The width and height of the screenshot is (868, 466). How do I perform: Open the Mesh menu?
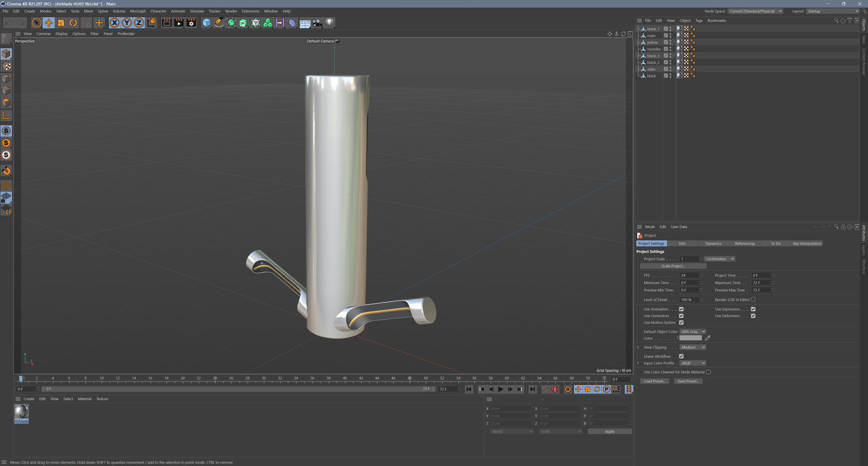(x=89, y=11)
